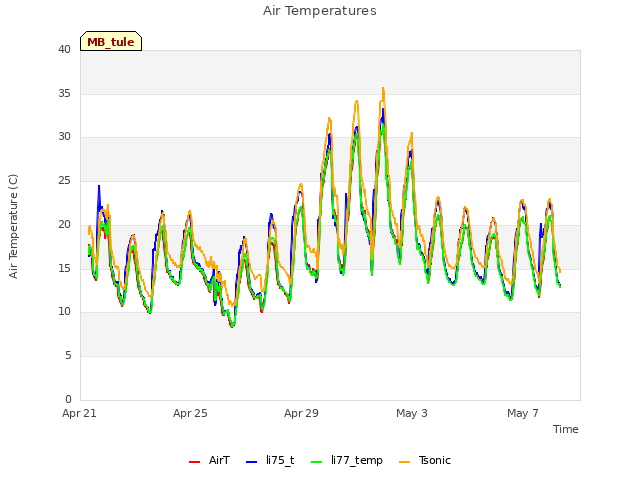640x480 pixels.
Task: Click the lowest curve trough near 8.5 C
Action: click(x=232, y=326)
